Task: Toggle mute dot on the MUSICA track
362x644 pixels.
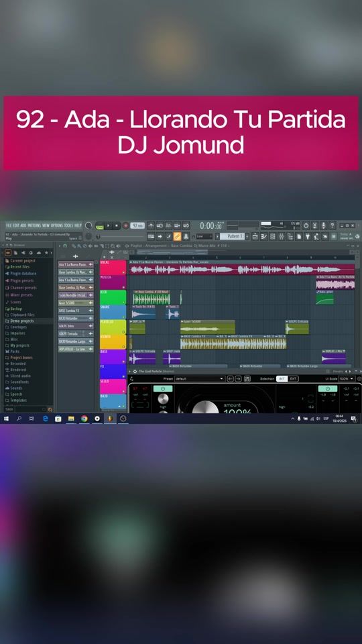Action: [x=123, y=288]
